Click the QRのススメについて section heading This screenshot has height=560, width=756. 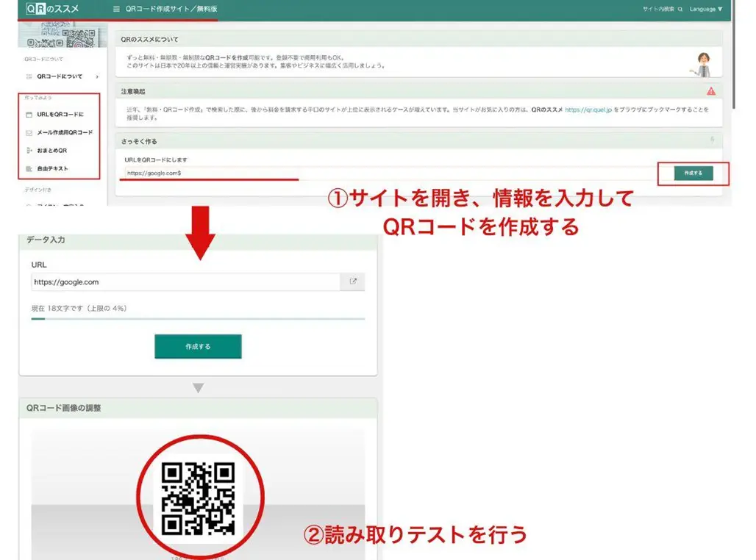[x=149, y=40]
